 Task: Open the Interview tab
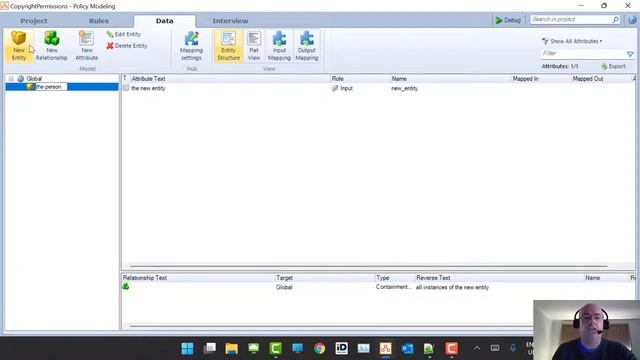coord(230,21)
